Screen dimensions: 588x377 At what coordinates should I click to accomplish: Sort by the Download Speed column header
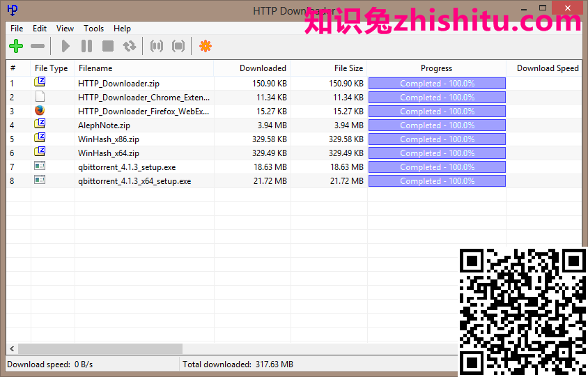pyautogui.click(x=544, y=68)
